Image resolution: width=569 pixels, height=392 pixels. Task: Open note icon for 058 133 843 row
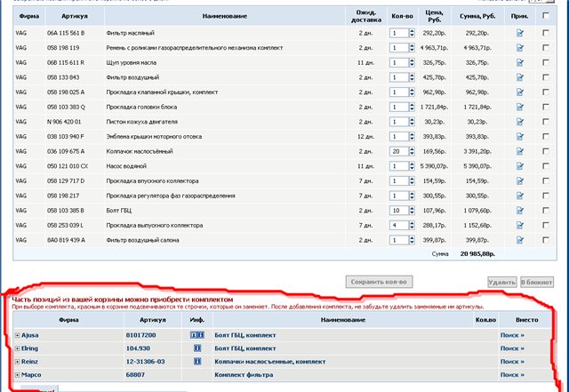pos(520,77)
